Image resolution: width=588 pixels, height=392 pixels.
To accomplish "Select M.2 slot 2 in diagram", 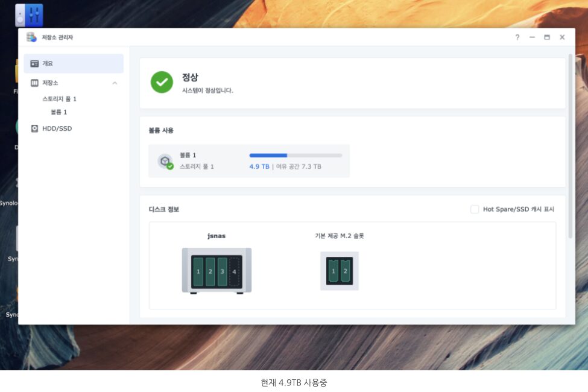I will point(345,271).
